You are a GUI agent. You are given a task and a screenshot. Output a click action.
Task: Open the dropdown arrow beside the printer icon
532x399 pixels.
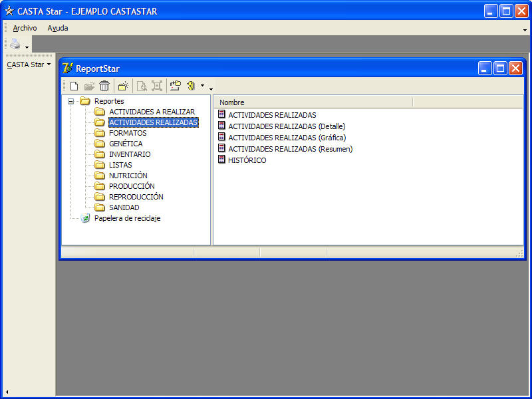click(x=27, y=47)
